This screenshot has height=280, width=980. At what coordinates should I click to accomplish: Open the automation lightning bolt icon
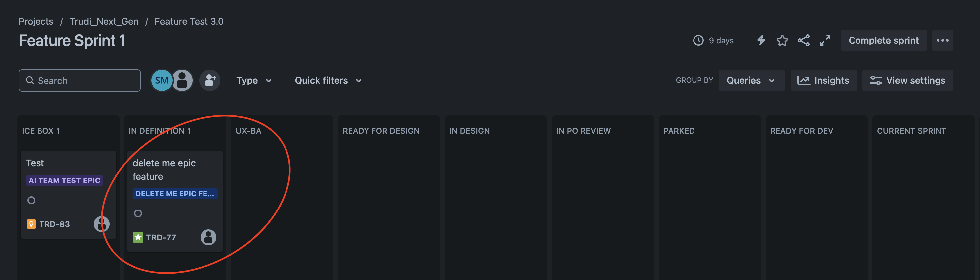pos(761,40)
